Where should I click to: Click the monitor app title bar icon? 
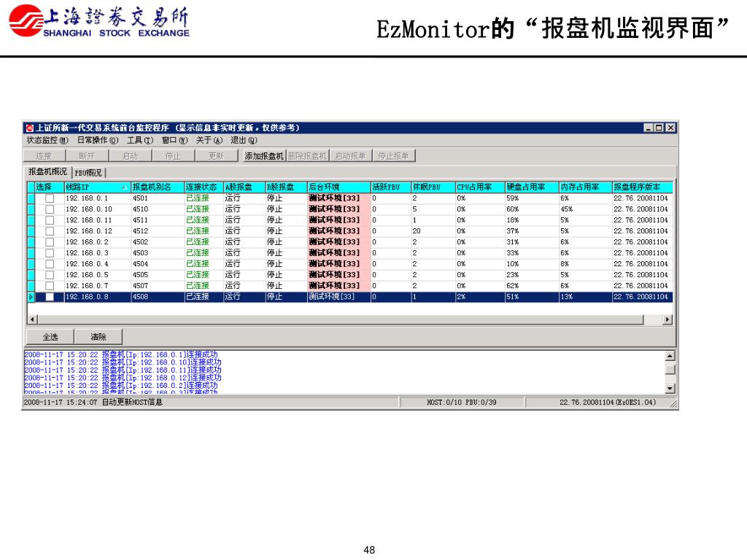(x=30, y=128)
